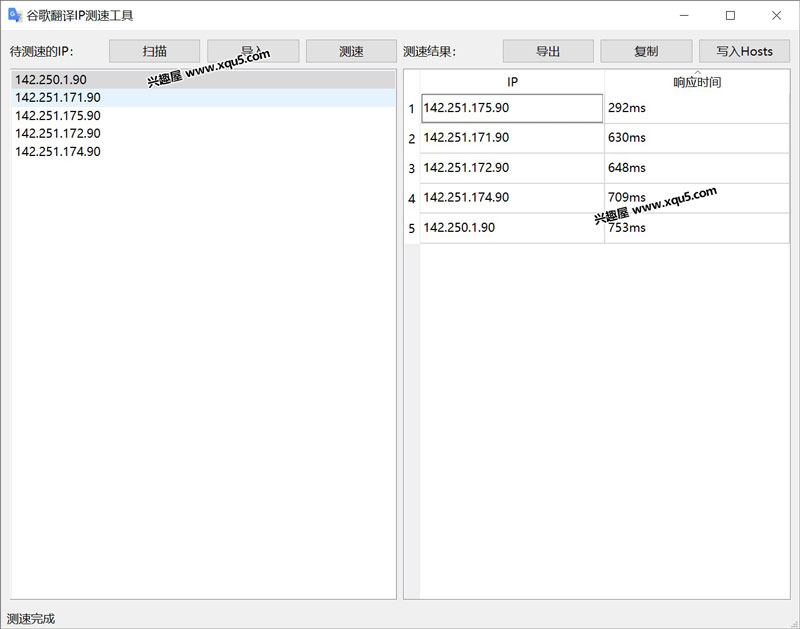The width and height of the screenshot is (800, 629).
Task: Select result row header number 1
Action: 412,109
